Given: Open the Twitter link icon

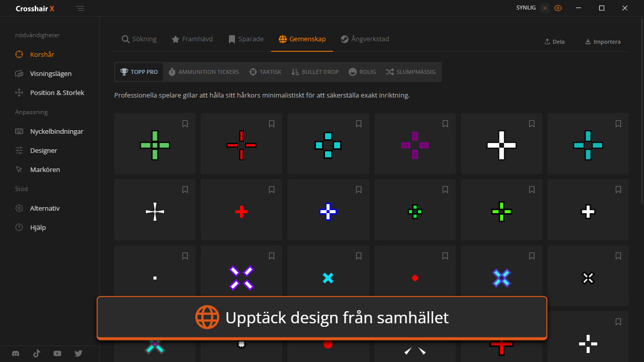Looking at the screenshot, I should click(78, 353).
